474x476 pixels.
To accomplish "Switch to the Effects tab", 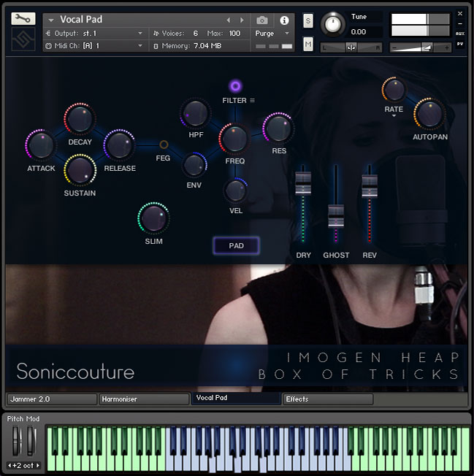I will point(328,399).
